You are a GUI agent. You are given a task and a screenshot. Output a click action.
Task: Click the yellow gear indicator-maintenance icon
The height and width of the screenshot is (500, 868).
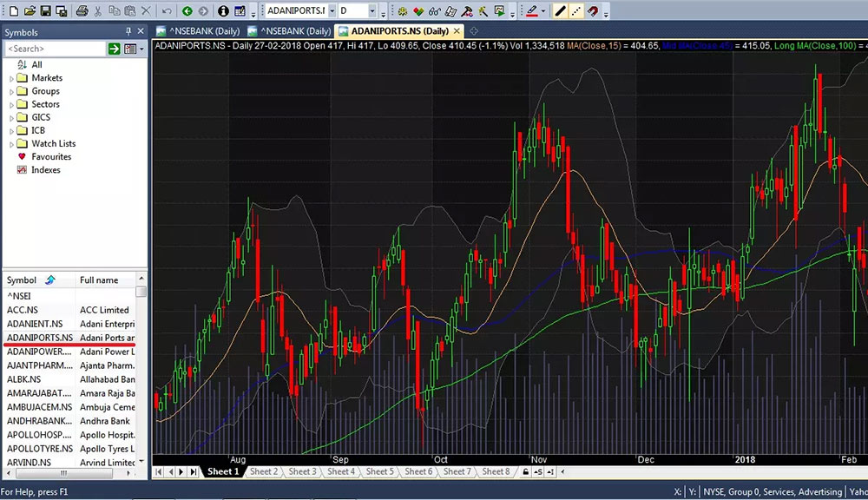403,10
